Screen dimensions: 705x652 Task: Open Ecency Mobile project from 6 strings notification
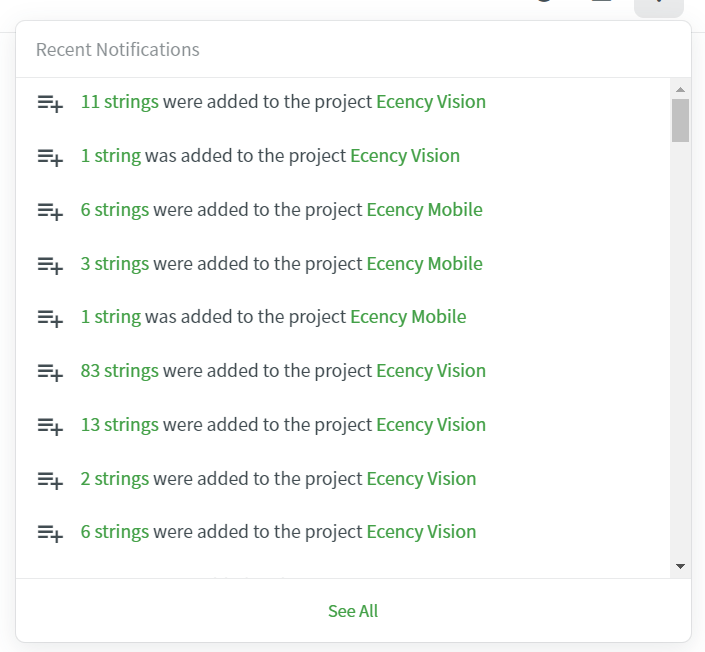(x=424, y=210)
